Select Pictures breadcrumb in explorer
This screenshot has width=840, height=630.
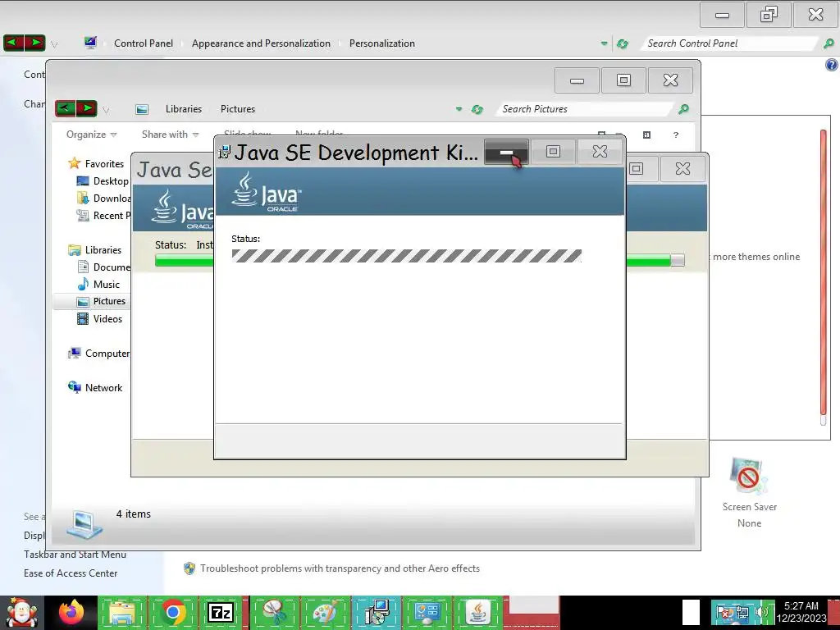tap(238, 109)
